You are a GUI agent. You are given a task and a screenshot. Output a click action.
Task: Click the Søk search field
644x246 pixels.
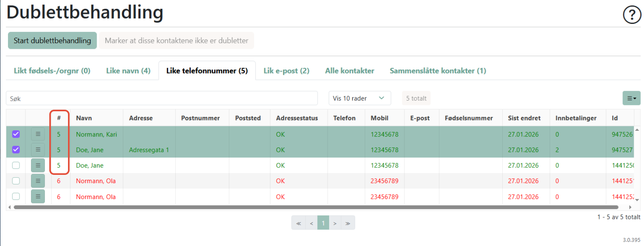161,99
